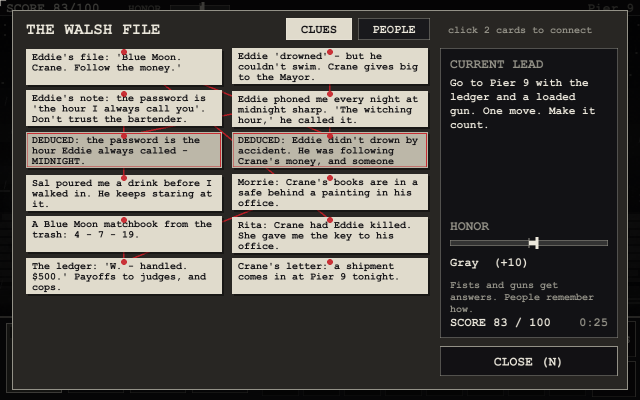
Task: Click the CURRENT LEAD heading
Action: (x=496, y=64)
